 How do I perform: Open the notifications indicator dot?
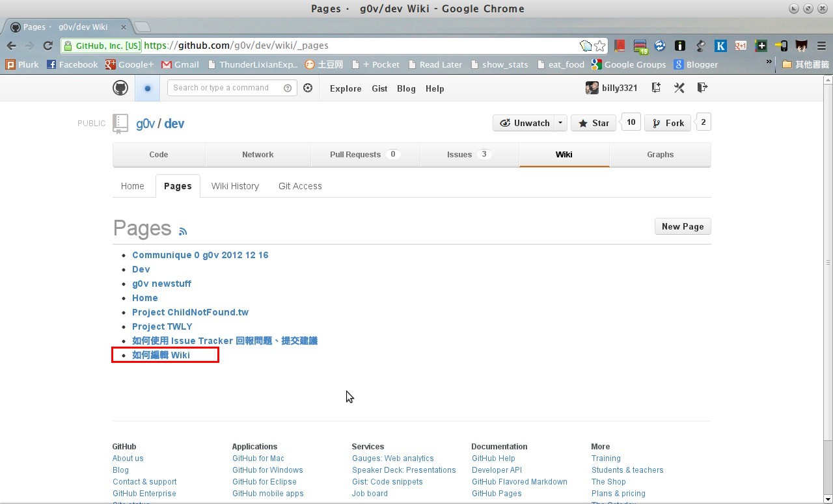click(148, 88)
